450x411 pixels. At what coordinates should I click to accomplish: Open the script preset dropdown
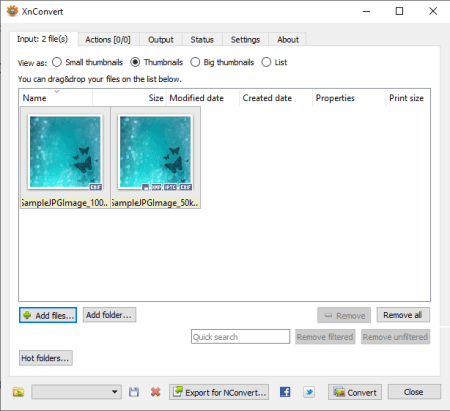click(x=77, y=392)
